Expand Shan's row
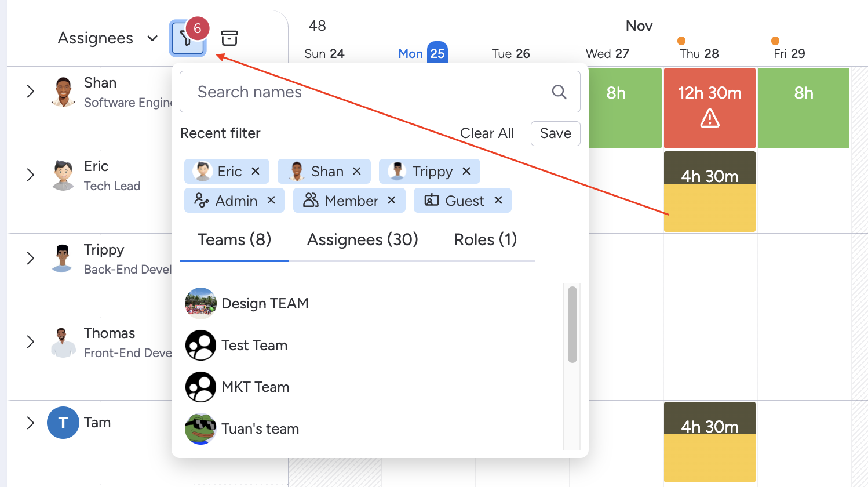 31,92
